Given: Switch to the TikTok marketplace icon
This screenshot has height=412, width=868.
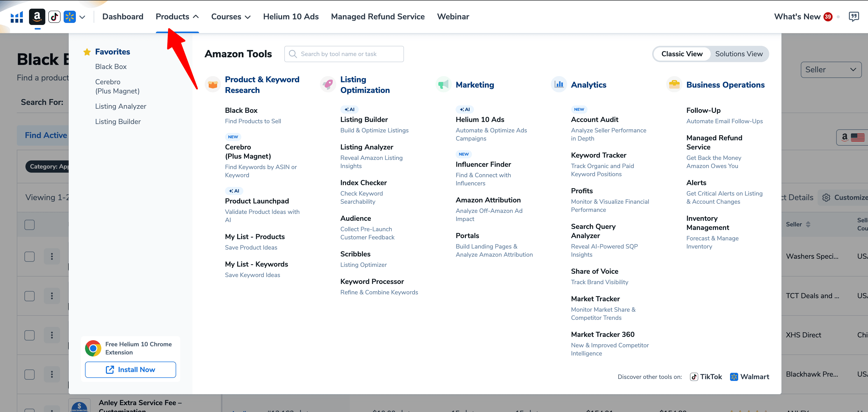Looking at the screenshot, I should [54, 17].
